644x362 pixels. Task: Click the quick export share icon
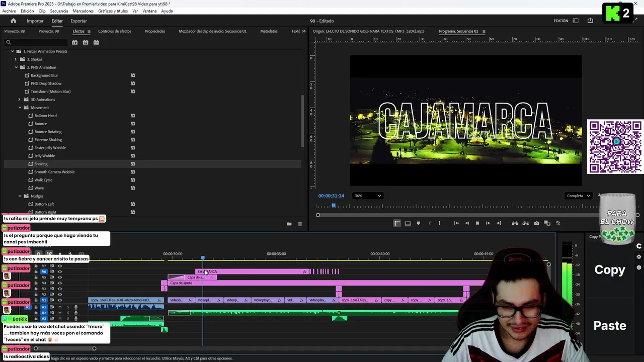click(590, 21)
